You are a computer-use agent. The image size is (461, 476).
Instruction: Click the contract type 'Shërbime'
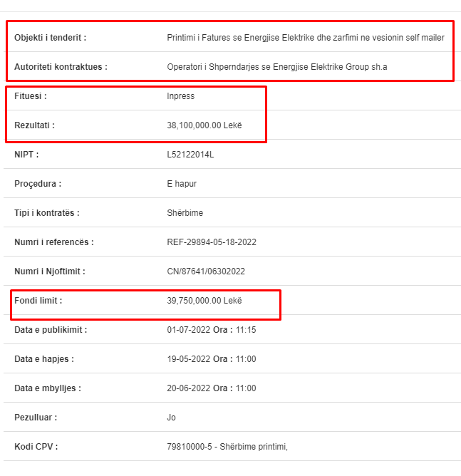click(x=185, y=213)
